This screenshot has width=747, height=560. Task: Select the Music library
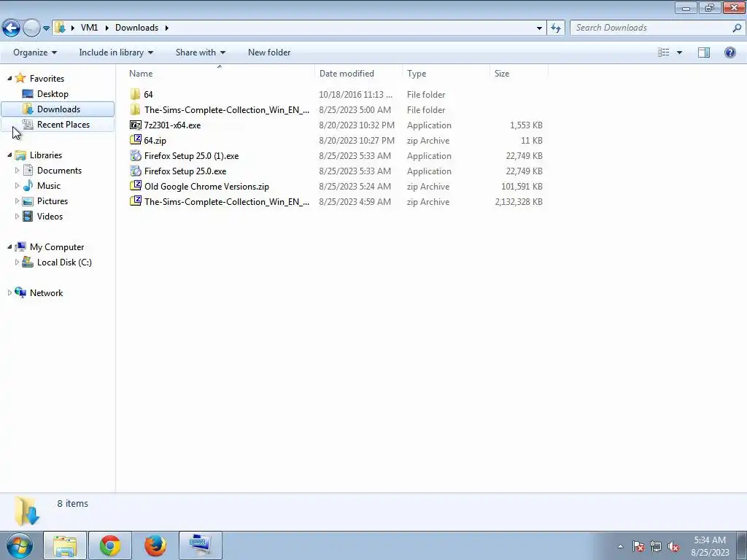pos(49,186)
